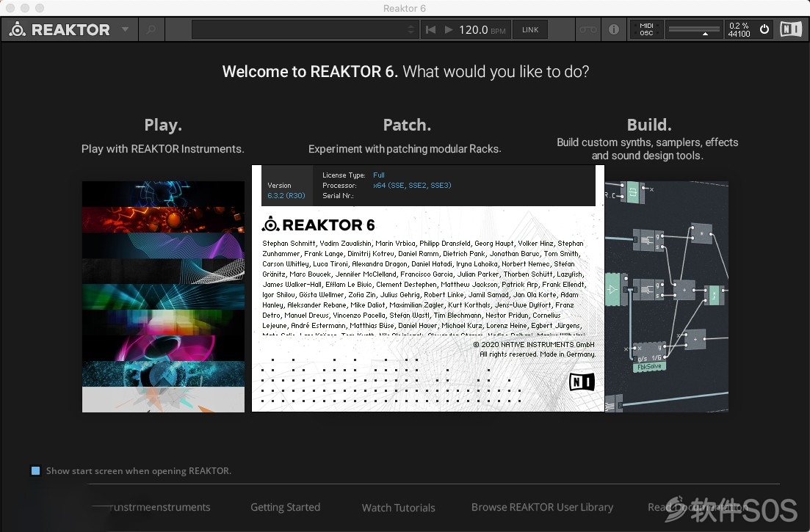Click the version number 6.3.2 (R30)
The width and height of the screenshot is (810, 532).
(286, 196)
